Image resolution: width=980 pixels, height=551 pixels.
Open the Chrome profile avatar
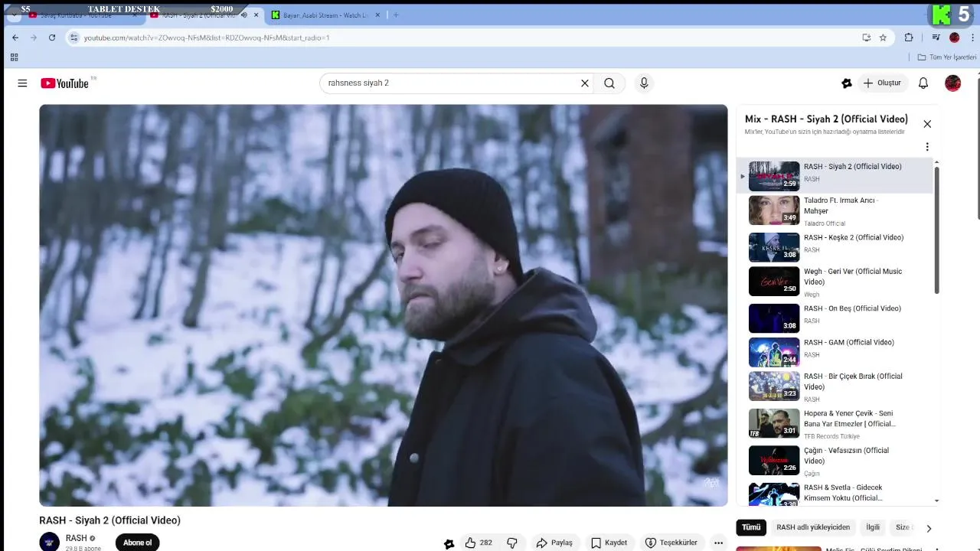point(954,37)
